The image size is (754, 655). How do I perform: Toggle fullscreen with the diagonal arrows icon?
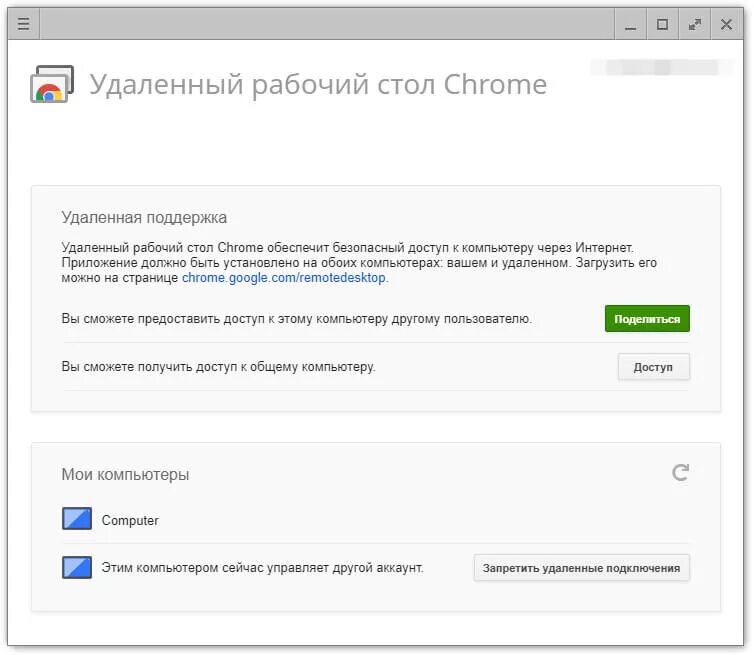[694, 24]
